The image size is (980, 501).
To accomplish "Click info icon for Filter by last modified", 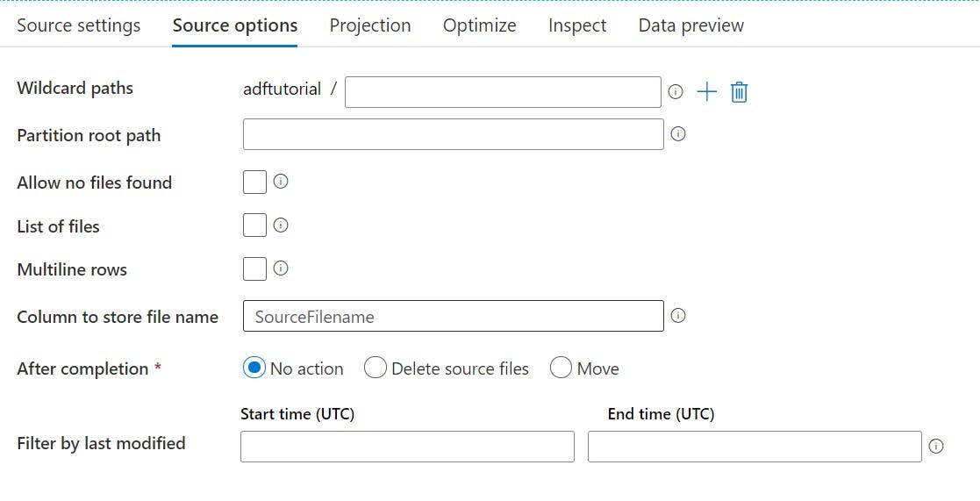I will point(935,446).
